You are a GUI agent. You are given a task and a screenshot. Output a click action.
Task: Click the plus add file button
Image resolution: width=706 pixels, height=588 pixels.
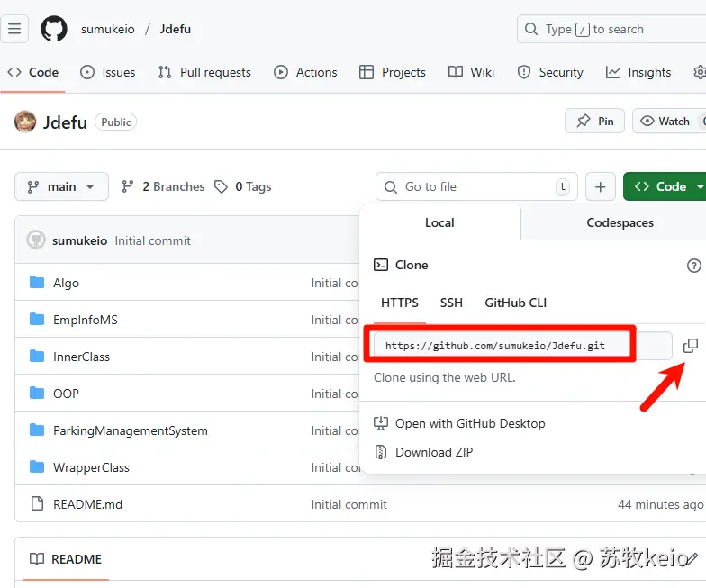click(x=600, y=186)
